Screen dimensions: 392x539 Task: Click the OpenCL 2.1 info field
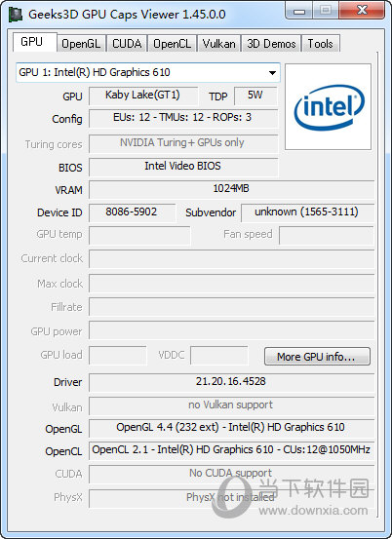click(231, 451)
